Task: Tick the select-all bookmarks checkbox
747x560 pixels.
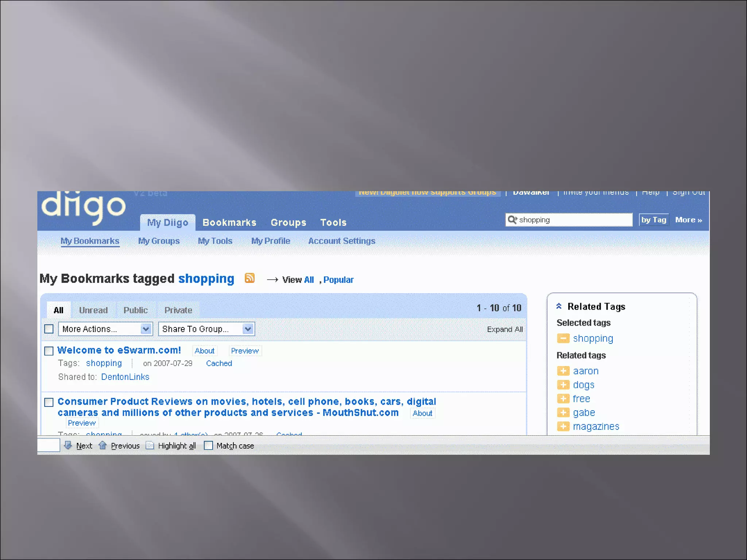Action: coord(49,329)
